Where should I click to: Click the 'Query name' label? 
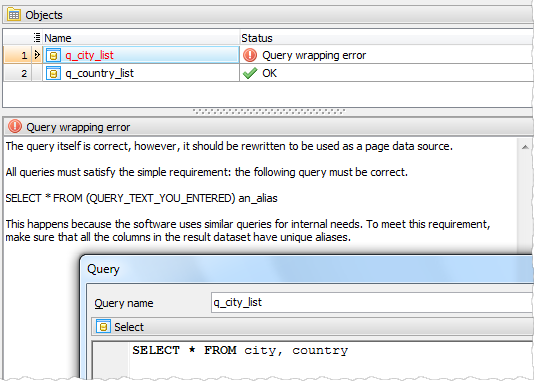click(x=124, y=303)
